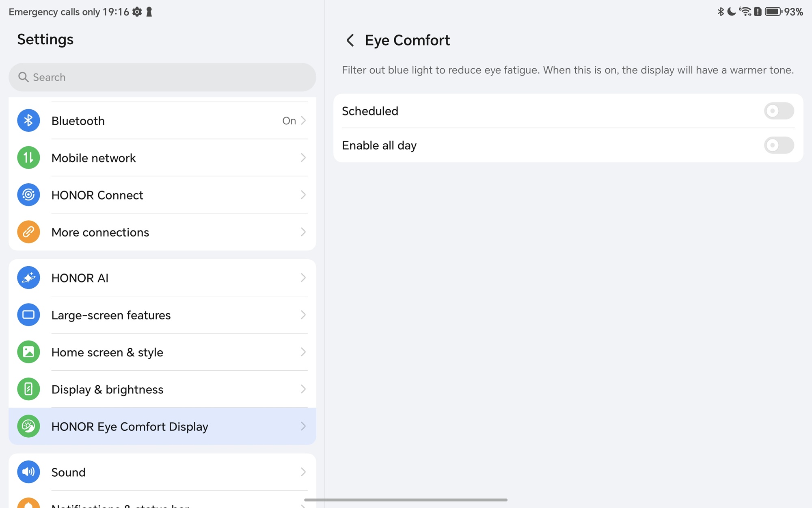This screenshot has width=812, height=508.
Task: Click the Settings search field
Action: [162, 77]
